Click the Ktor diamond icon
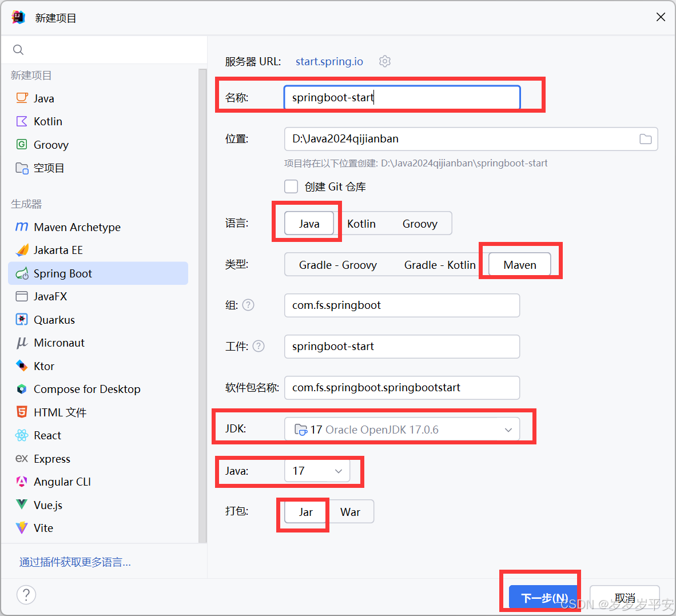Screen dimensions: 676x616 [22, 366]
